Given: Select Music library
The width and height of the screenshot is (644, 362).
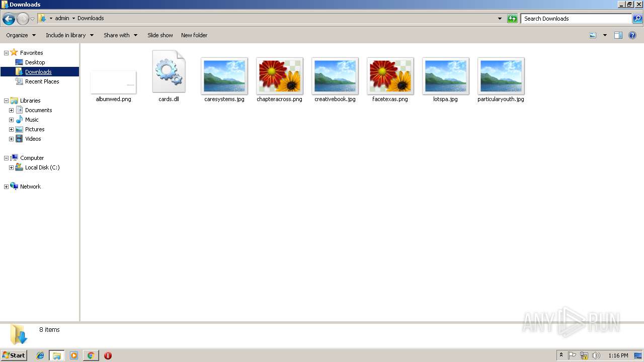Looking at the screenshot, I should (x=27, y=120).
